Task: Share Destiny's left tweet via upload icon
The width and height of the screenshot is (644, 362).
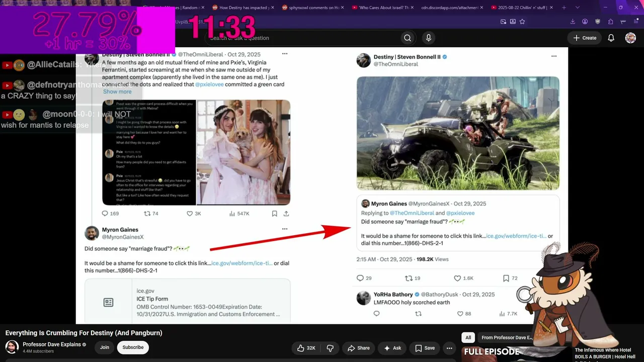Action: 286,214
